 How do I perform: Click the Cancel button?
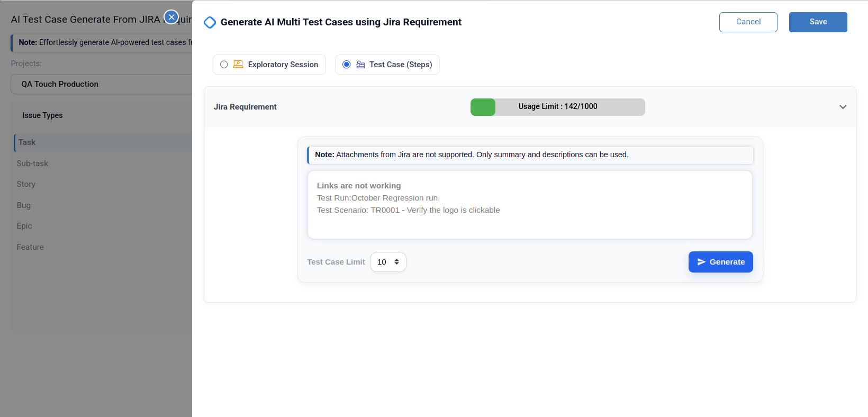[x=748, y=22]
